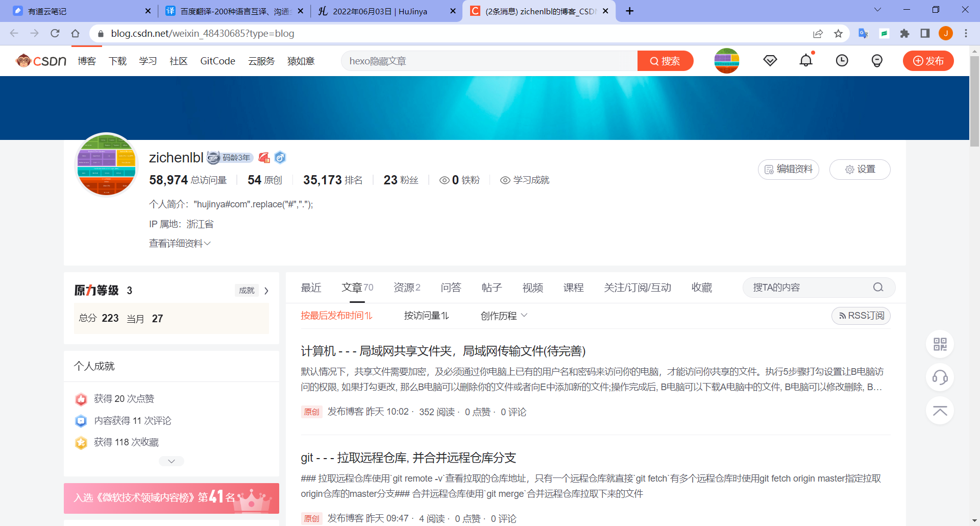
Task: Open article git 拉取远程仓库 title
Action: 408,458
